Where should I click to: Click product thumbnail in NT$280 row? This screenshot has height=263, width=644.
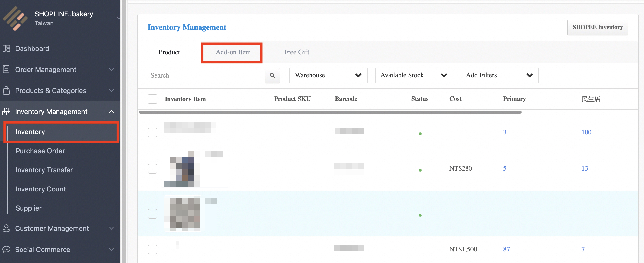coord(182,169)
